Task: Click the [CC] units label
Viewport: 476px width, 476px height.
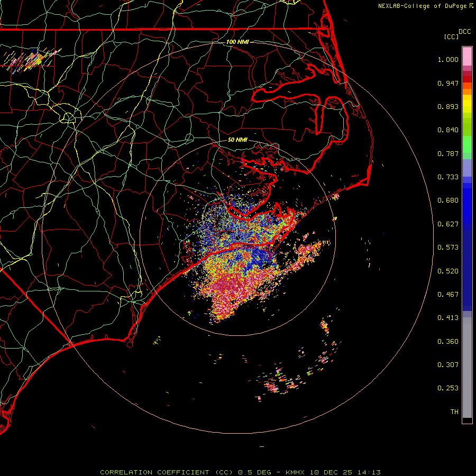Action: [x=451, y=36]
